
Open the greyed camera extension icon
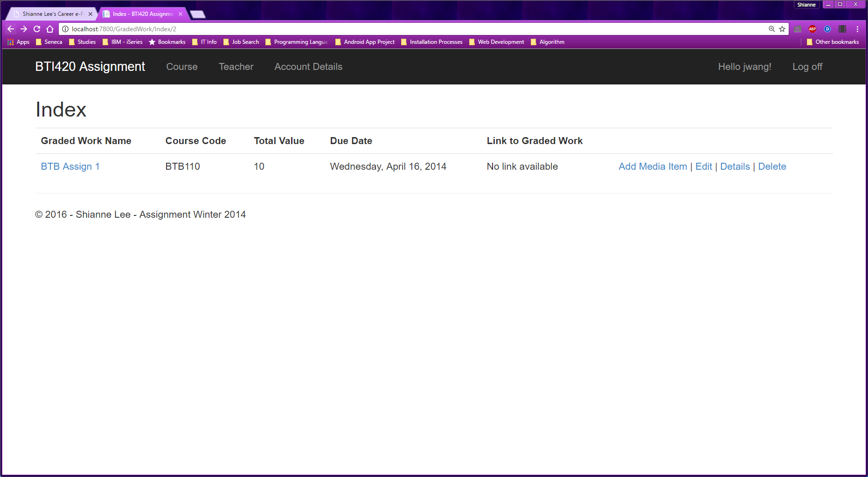click(798, 29)
